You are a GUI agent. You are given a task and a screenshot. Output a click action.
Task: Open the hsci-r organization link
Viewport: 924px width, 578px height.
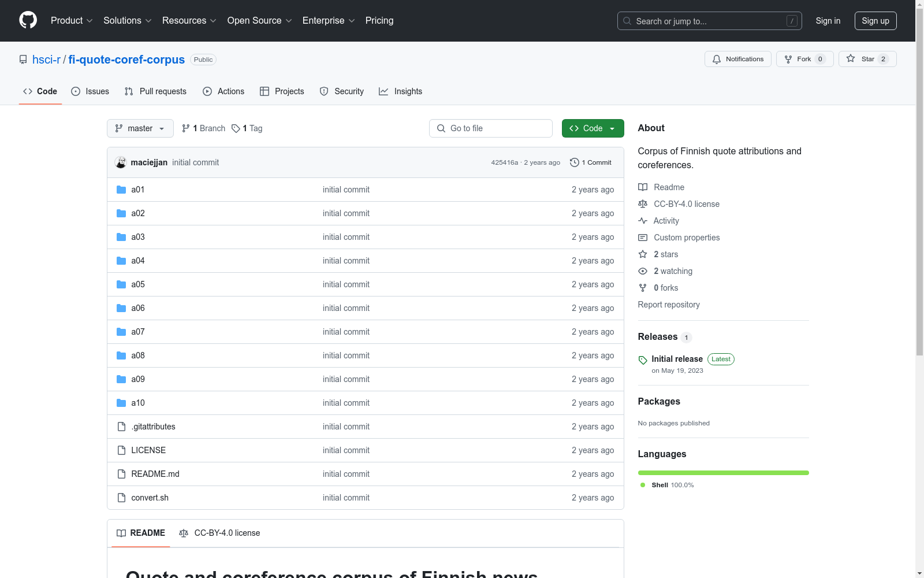click(46, 60)
